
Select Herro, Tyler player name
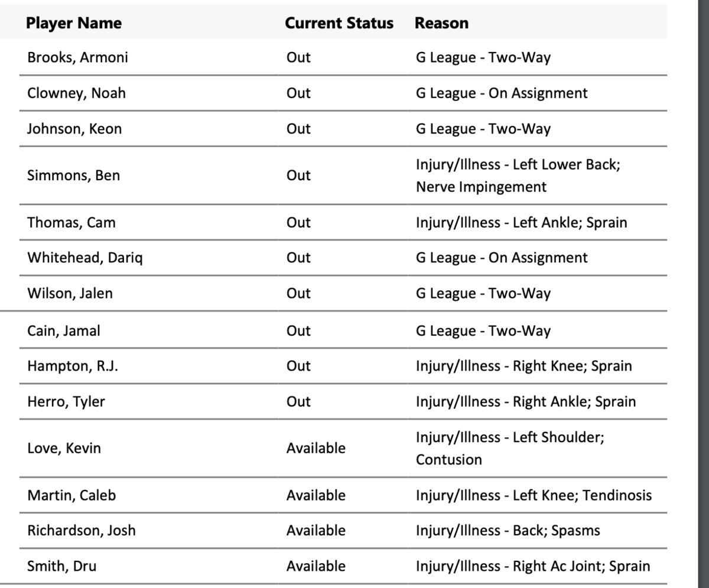click(66, 401)
